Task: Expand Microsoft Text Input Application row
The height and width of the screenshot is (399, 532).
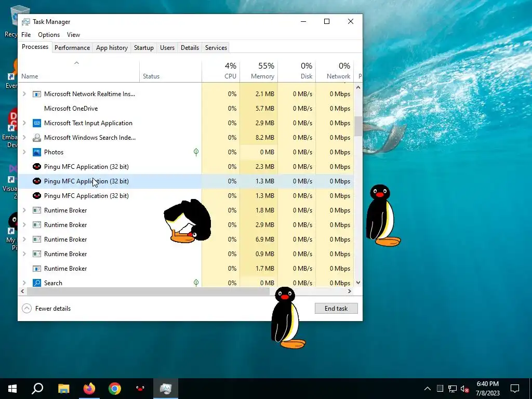Action: [x=24, y=123]
